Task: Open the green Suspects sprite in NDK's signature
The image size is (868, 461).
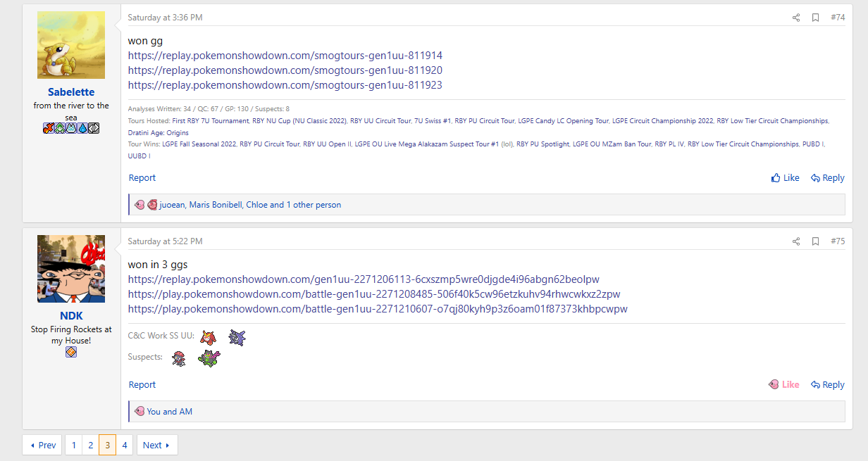Action: 209,359
